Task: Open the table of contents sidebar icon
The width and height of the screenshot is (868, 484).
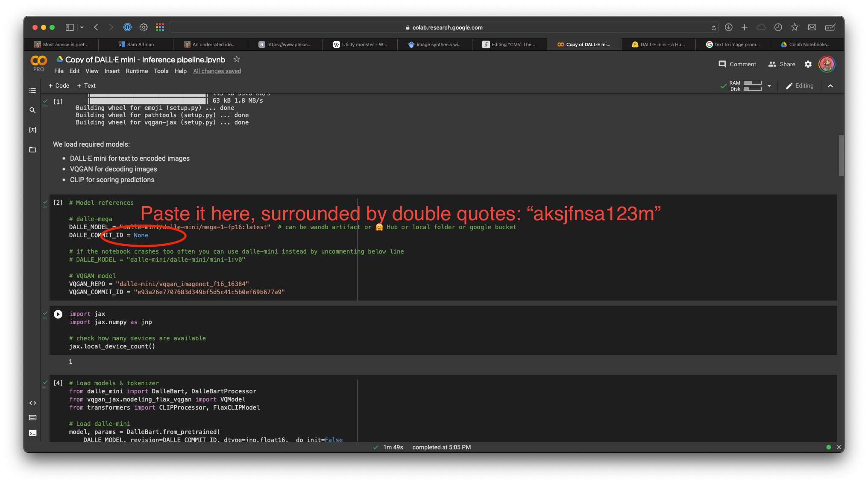Action: click(32, 91)
